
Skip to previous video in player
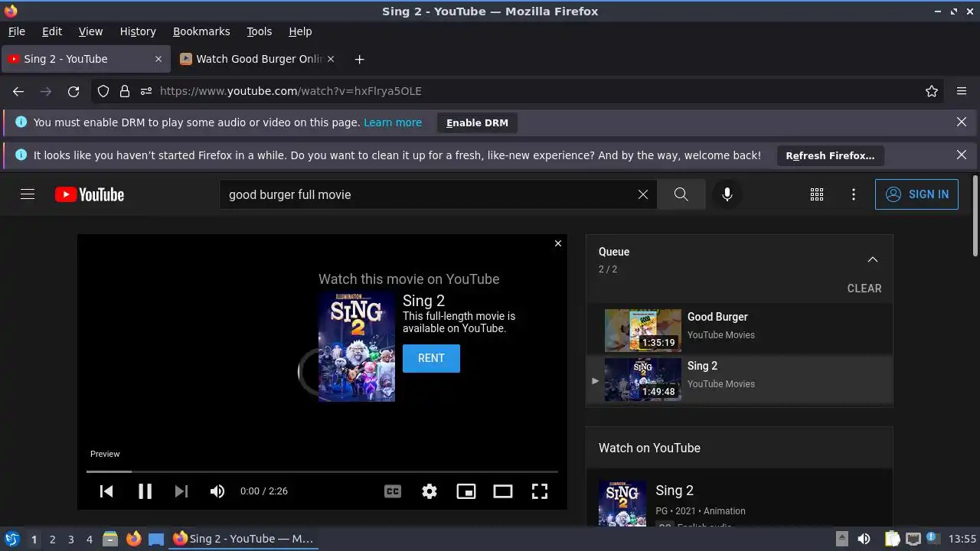[106, 491]
